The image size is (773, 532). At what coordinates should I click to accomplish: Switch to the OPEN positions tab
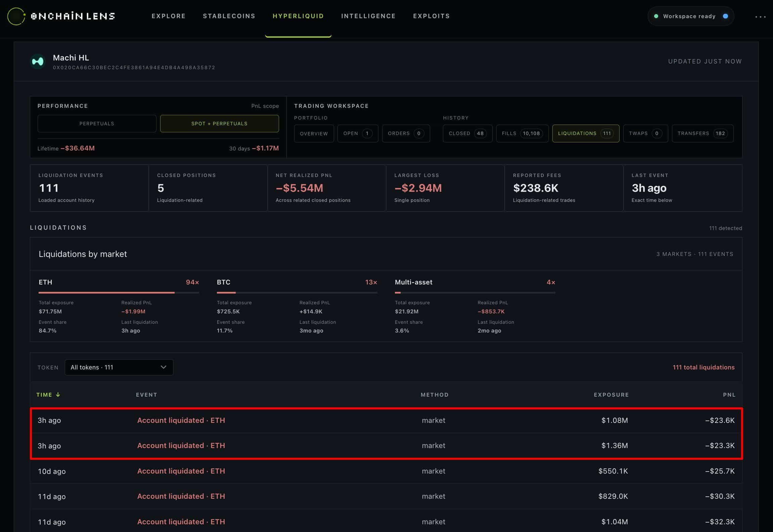[x=358, y=133]
